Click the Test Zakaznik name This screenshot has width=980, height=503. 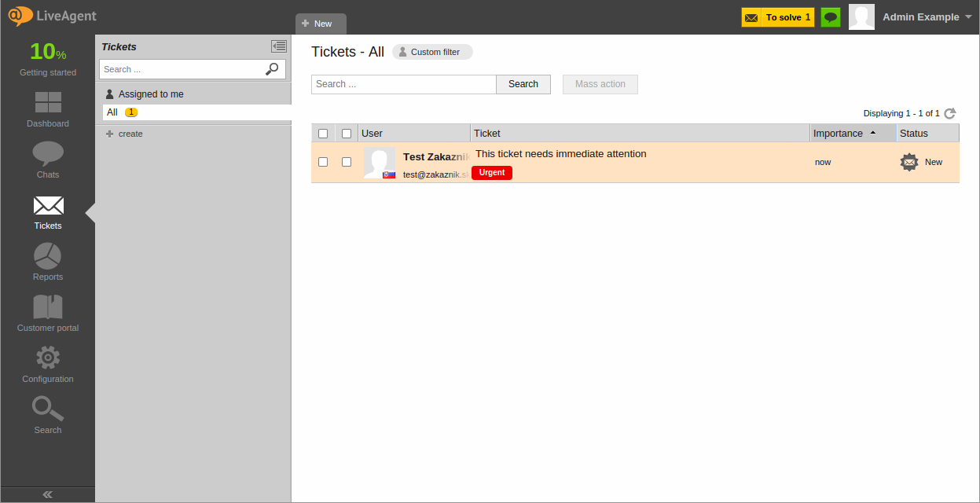point(436,157)
